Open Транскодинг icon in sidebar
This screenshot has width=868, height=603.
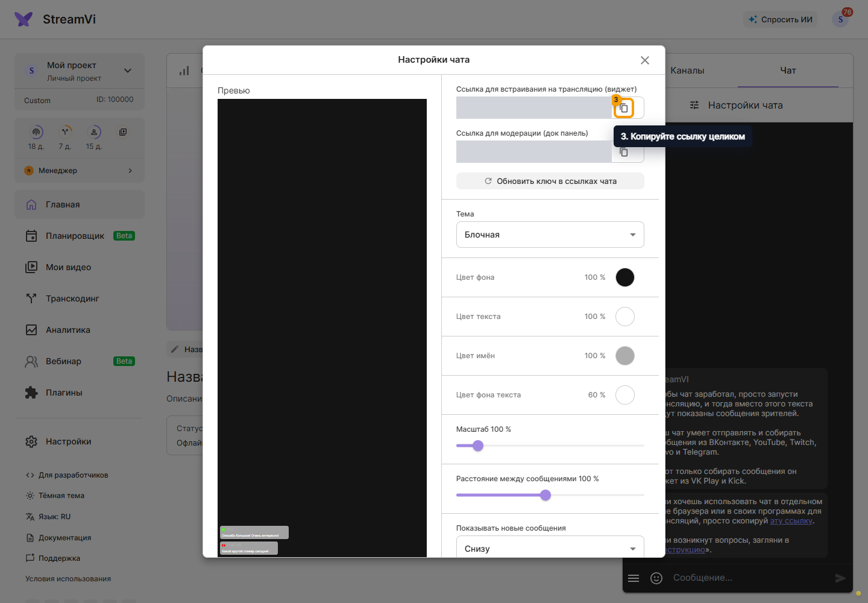[31, 298]
